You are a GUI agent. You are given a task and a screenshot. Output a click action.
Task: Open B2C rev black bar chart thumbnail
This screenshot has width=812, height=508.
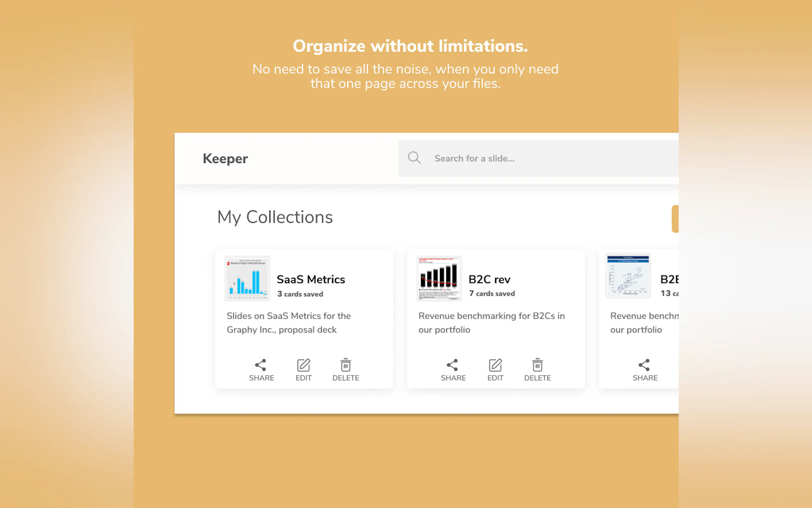[x=439, y=279]
